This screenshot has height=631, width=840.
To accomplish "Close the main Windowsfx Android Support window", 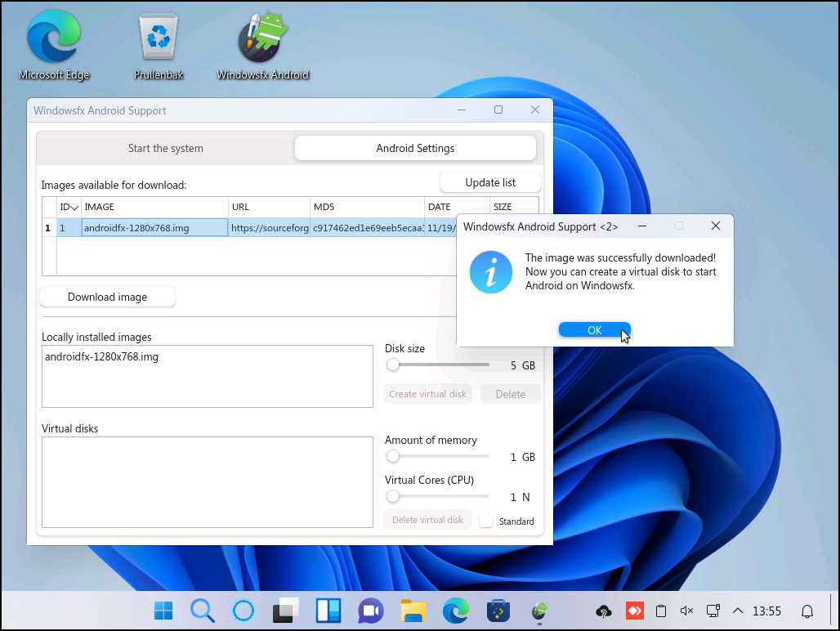I will pos(534,110).
